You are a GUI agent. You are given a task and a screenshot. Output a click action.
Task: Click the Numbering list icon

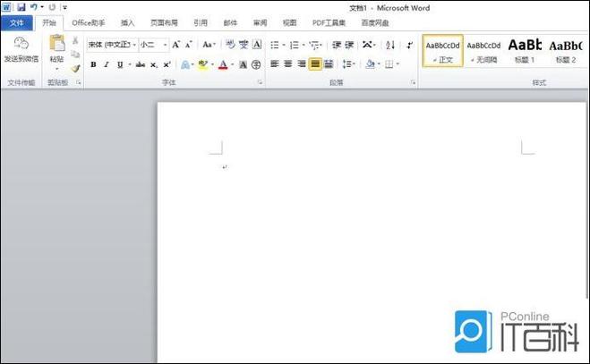(295, 45)
